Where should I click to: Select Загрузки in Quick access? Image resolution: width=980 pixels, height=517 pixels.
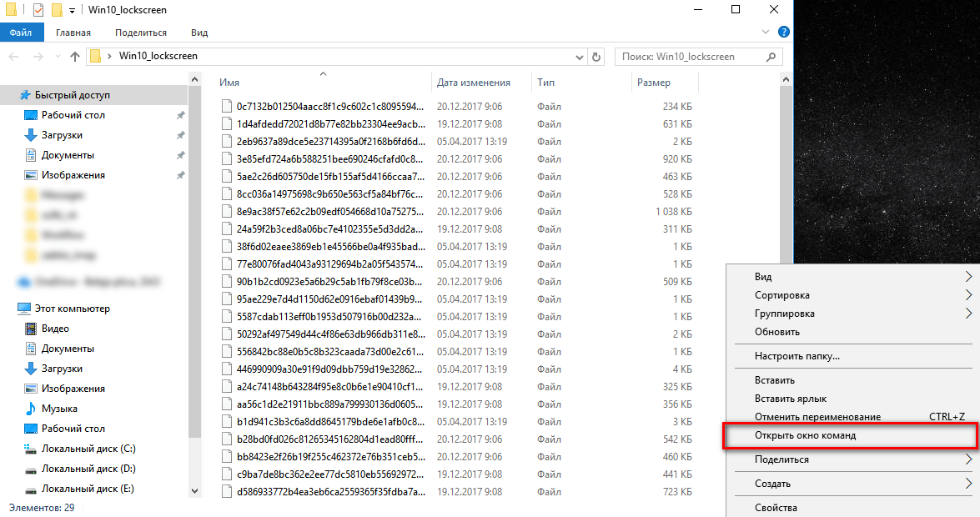pyautogui.click(x=62, y=135)
